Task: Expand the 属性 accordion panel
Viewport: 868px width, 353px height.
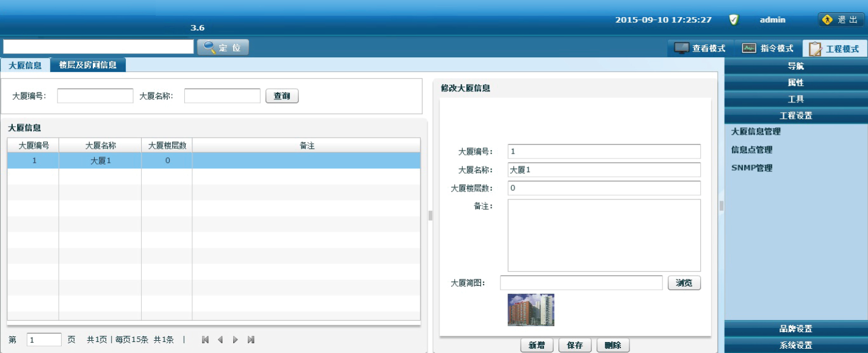Action: click(796, 82)
